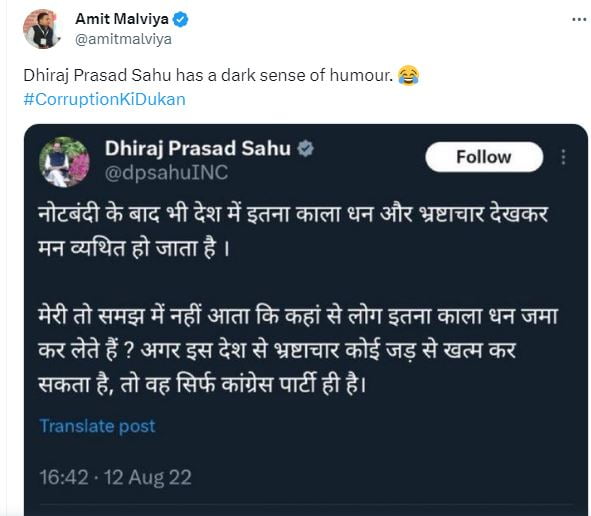Open the @amitmalviya handle link
This screenshot has height=516, width=591.
(x=123, y=39)
